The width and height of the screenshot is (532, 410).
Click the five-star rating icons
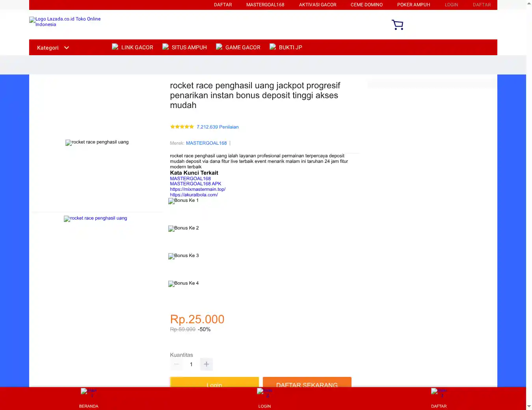182,127
